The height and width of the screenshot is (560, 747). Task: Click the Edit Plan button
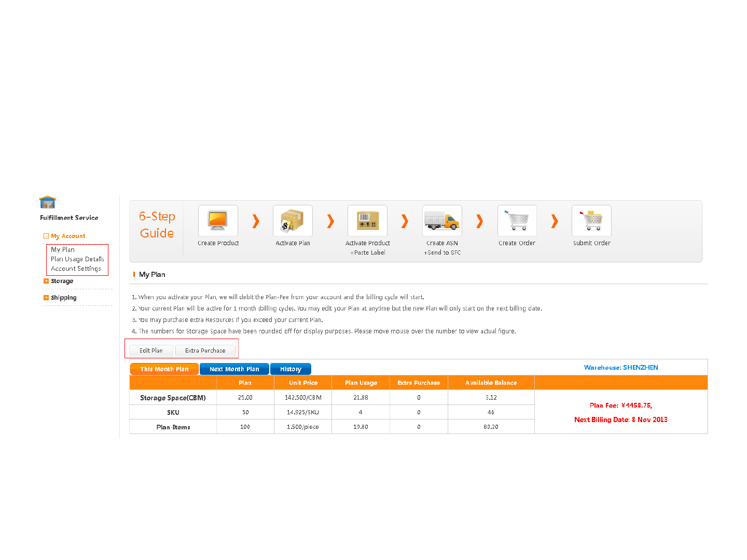coord(151,351)
